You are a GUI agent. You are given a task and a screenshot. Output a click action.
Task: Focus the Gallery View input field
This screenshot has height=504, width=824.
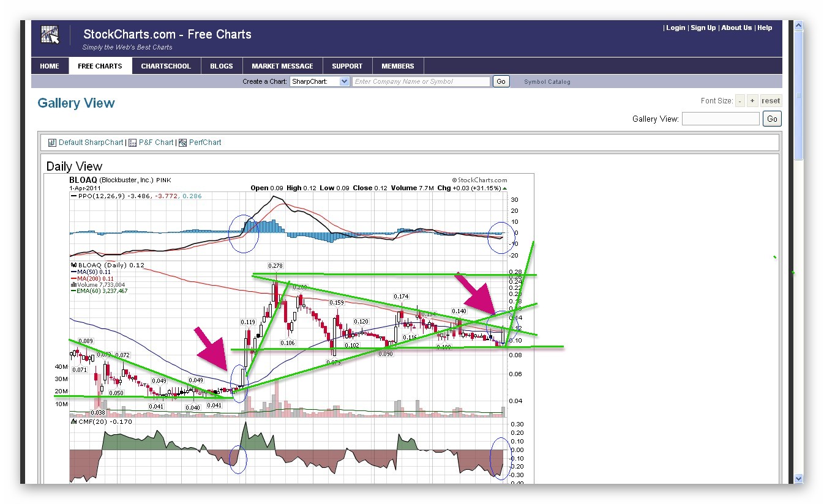pos(721,119)
